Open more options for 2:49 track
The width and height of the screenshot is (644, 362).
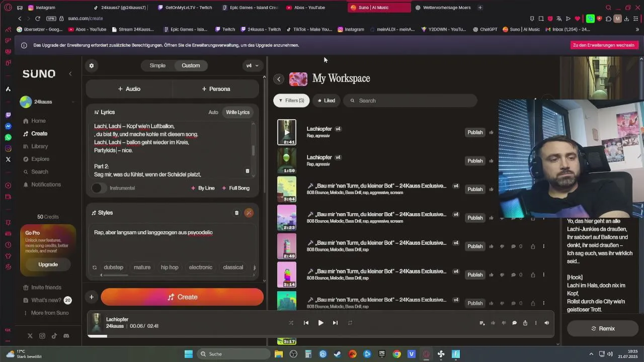(x=543, y=246)
